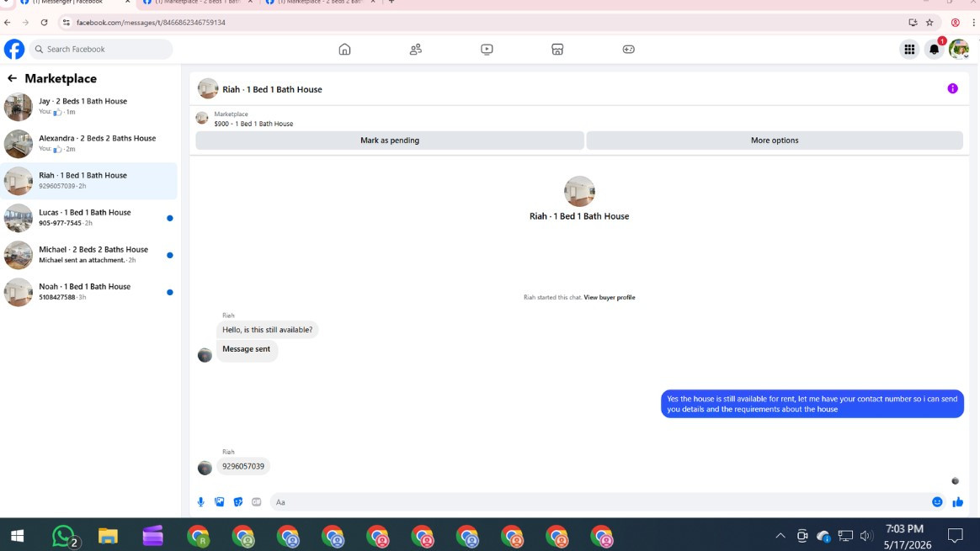This screenshot has width=980, height=551.
Task: Open Lucas 1 Bed 1 Bath House chat
Action: pos(89,218)
